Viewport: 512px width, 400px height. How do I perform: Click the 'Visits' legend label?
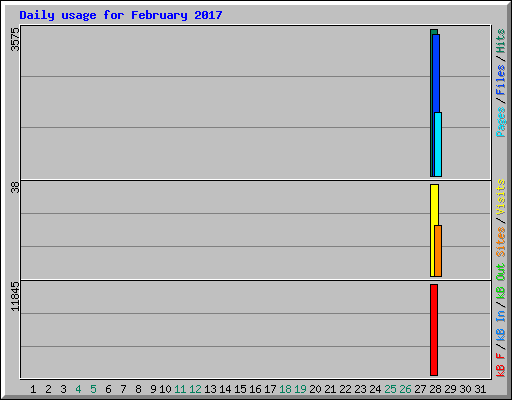(x=501, y=197)
